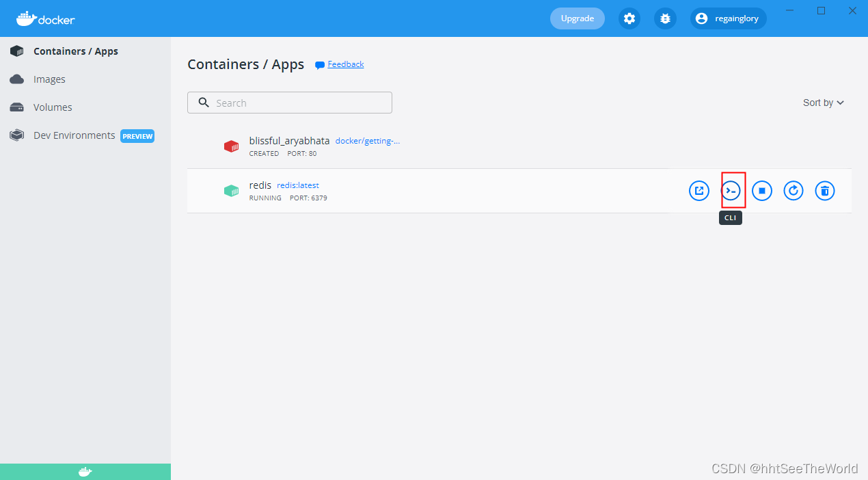
Task: Close the Docker Desktop window
Action: (x=853, y=10)
